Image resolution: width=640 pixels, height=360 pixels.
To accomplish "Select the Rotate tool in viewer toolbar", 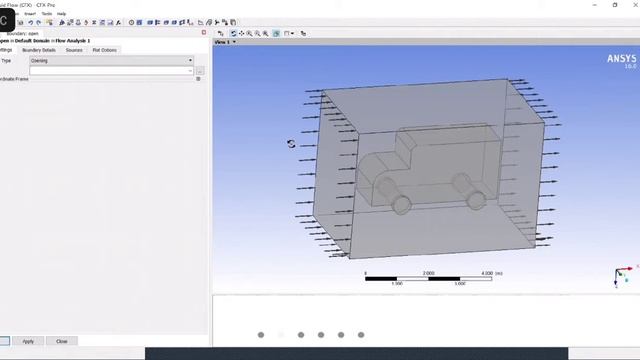I will [233, 33].
